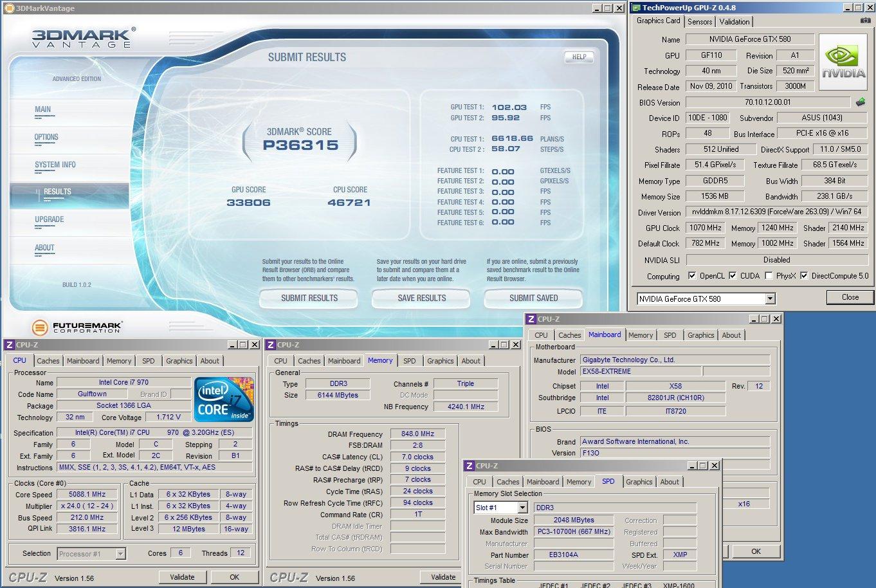This screenshot has width=876, height=588.
Task: Click the BIOS Version value F13O
Action: [x=675, y=453]
